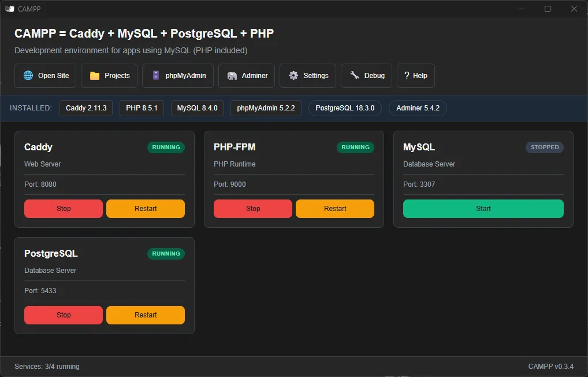Click PHP-FPM's RUNNING status badge
Image resolution: width=588 pixels, height=377 pixels.
tap(355, 147)
